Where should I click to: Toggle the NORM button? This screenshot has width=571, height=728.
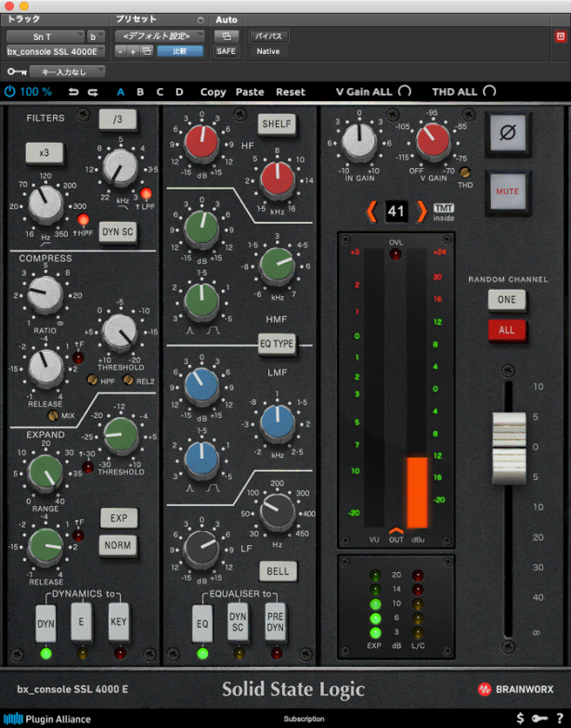coord(117,545)
